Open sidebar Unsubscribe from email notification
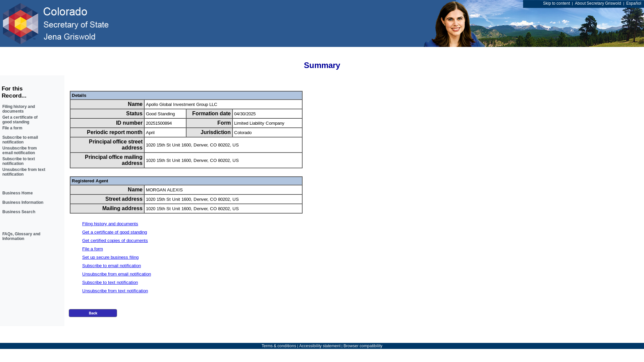Image resolution: width=644 pixels, height=362 pixels. pos(19,150)
